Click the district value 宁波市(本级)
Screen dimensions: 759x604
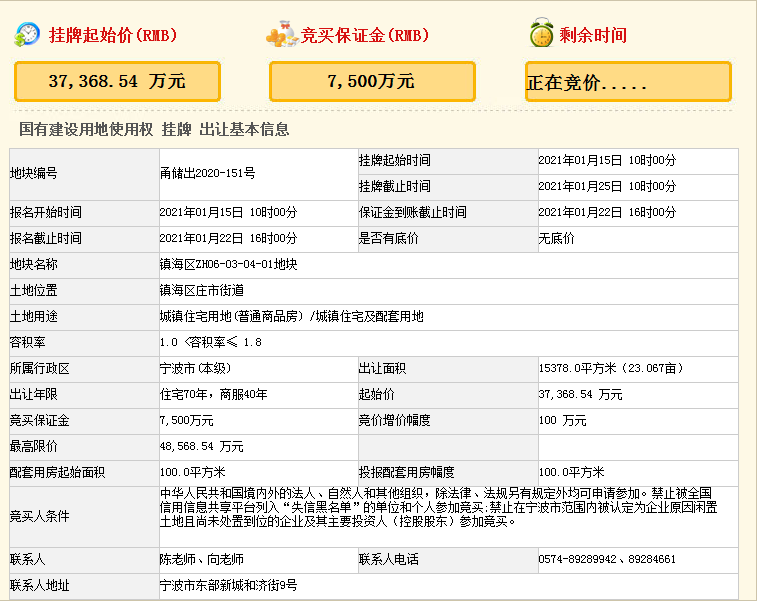[x=194, y=368]
